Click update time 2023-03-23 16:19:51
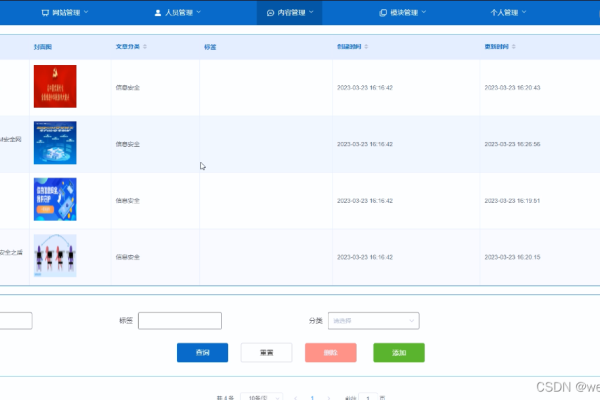The image size is (600, 400). tap(512, 201)
